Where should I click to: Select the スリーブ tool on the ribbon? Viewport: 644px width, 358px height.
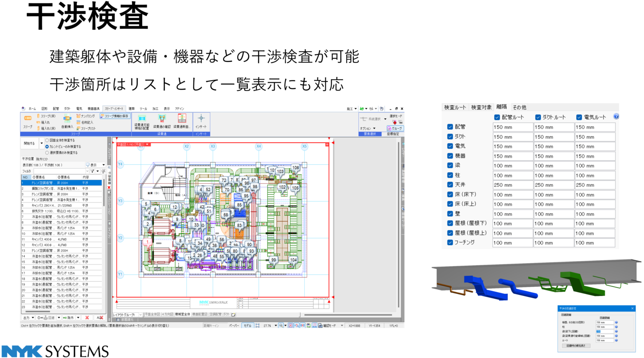point(29,122)
